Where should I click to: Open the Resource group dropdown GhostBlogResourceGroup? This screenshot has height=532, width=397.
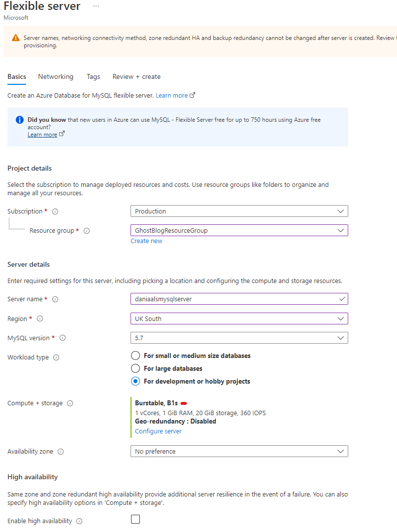point(239,230)
